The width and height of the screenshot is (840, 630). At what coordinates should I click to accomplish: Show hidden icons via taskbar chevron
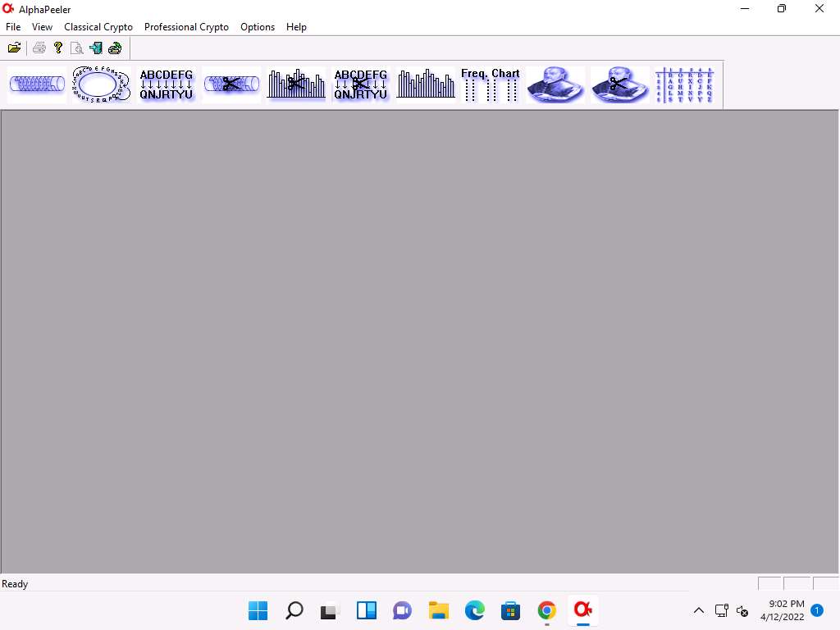[699, 610]
